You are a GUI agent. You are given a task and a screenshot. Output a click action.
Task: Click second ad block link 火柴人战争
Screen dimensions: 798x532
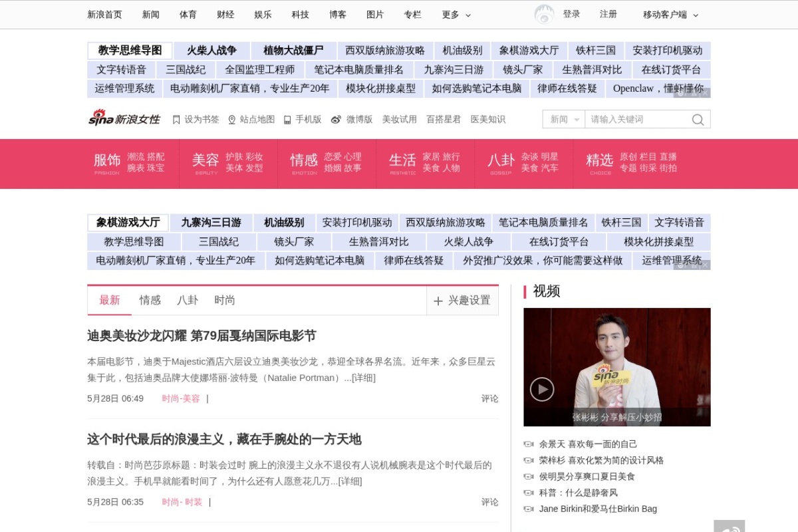tap(469, 242)
